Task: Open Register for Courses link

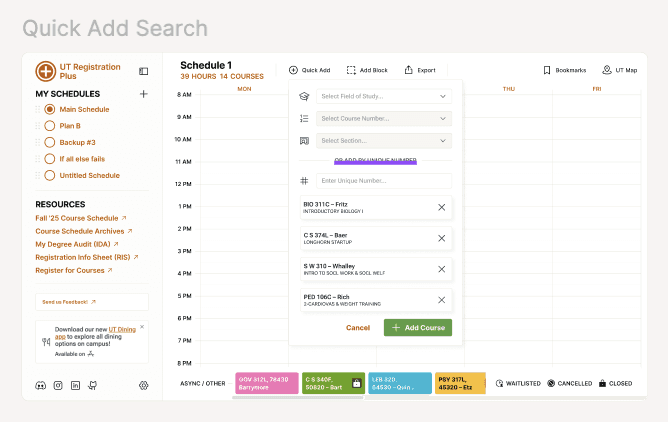Action: click(74, 270)
